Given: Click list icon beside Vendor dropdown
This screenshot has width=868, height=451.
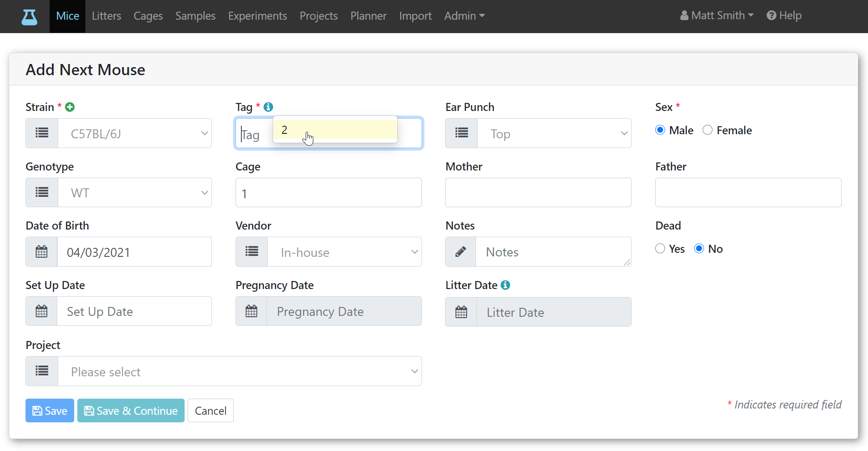Looking at the screenshot, I should click(252, 251).
